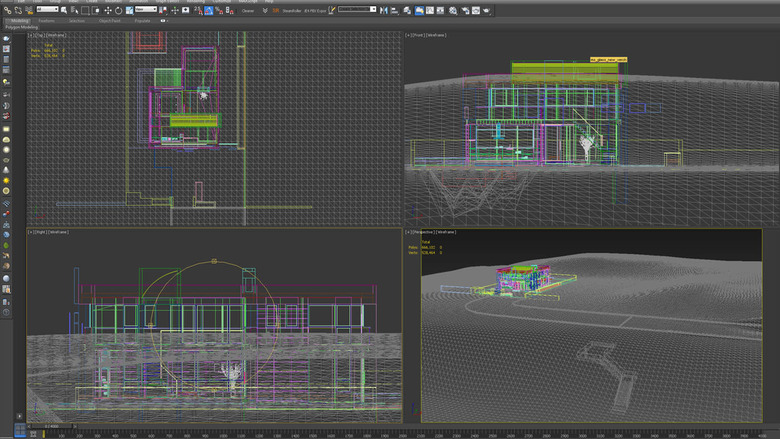Activate the Select and Rotate tool
The width and height of the screenshot is (780, 439).
[118, 10]
